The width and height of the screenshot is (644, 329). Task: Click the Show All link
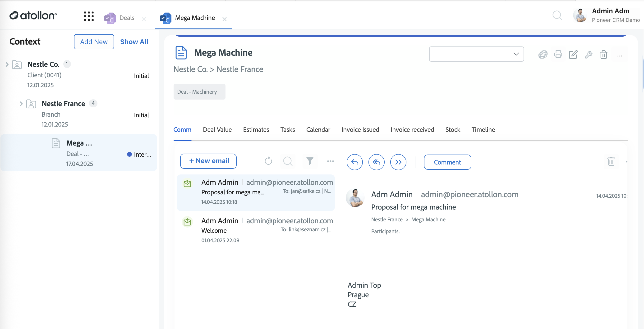[134, 42]
